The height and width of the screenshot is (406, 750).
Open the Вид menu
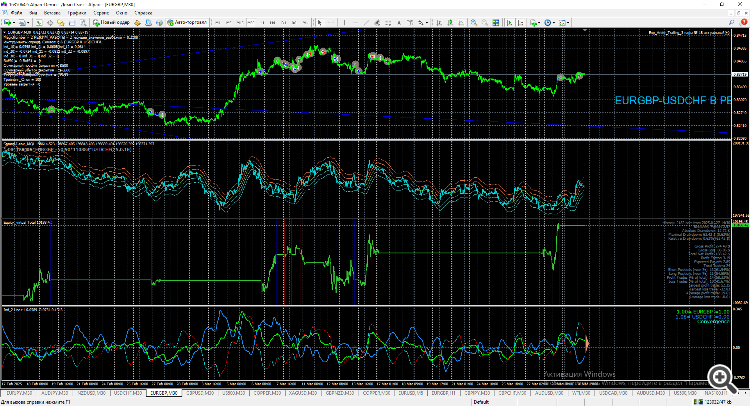pos(33,13)
